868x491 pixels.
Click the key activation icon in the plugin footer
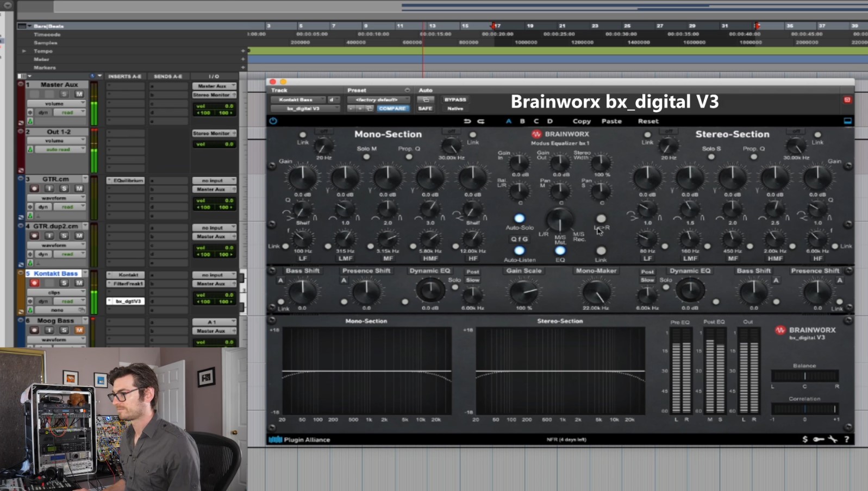[x=819, y=439]
